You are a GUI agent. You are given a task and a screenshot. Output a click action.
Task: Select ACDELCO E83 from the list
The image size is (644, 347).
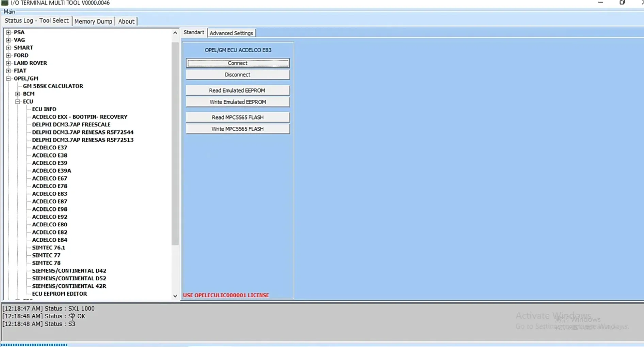point(49,193)
